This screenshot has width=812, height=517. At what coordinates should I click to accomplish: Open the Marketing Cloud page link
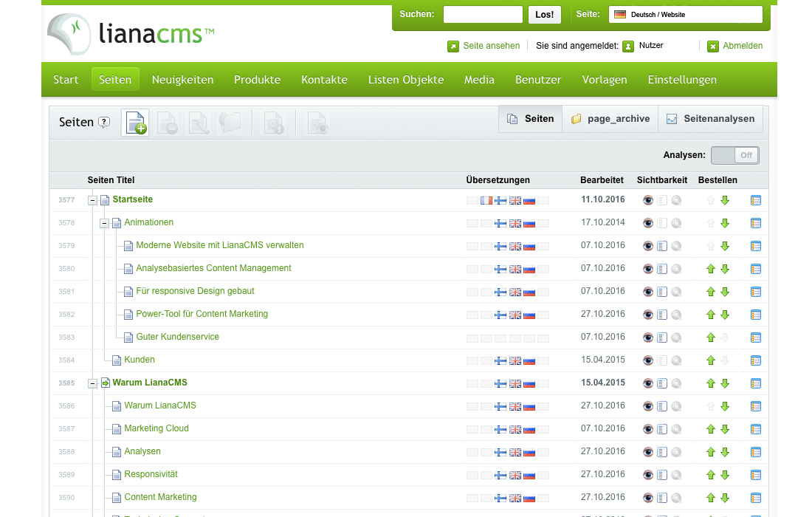(156, 428)
